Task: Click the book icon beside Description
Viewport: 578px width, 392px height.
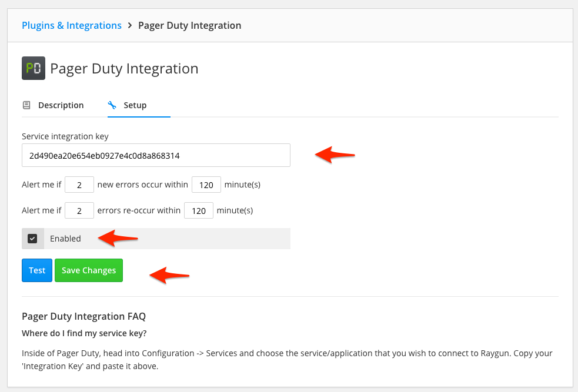Action: (x=26, y=105)
